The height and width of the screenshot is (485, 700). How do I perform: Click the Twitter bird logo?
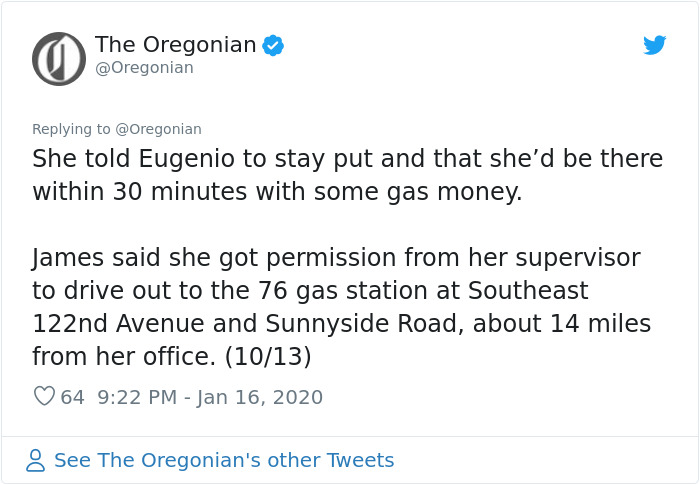click(654, 45)
